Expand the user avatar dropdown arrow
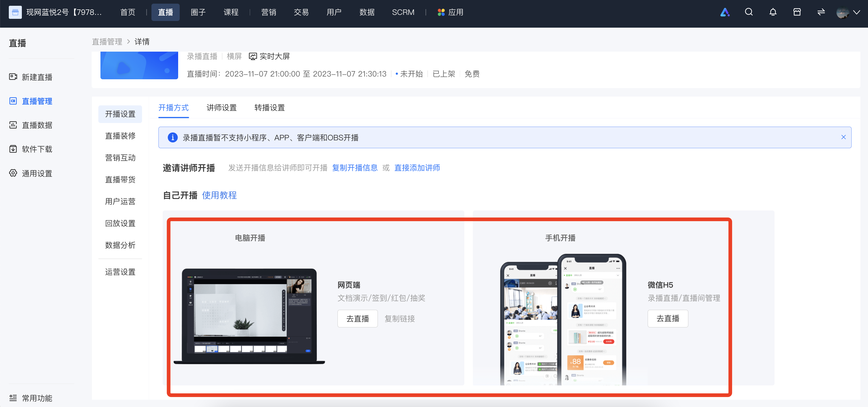The height and width of the screenshot is (407, 868). click(856, 12)
